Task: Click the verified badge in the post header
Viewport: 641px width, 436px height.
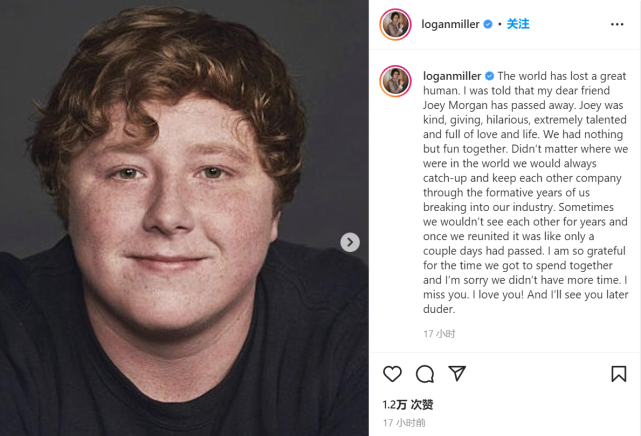Action: click(x=488, y=24)
